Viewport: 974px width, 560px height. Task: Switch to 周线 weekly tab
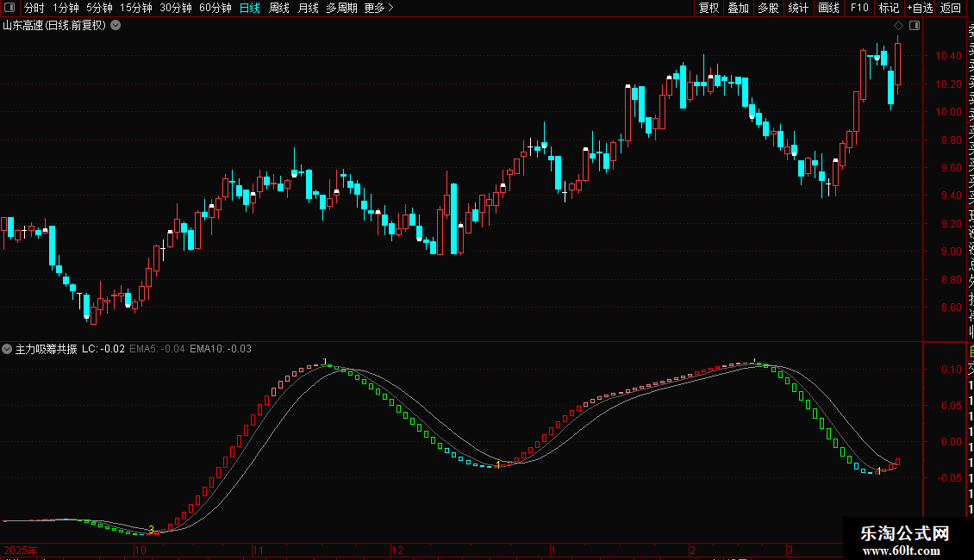279,8
